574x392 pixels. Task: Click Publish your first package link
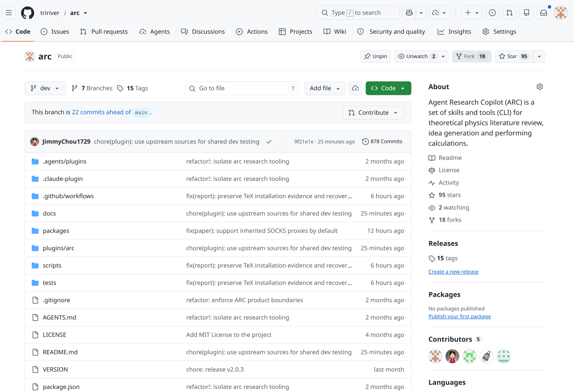tap(459, 316)
